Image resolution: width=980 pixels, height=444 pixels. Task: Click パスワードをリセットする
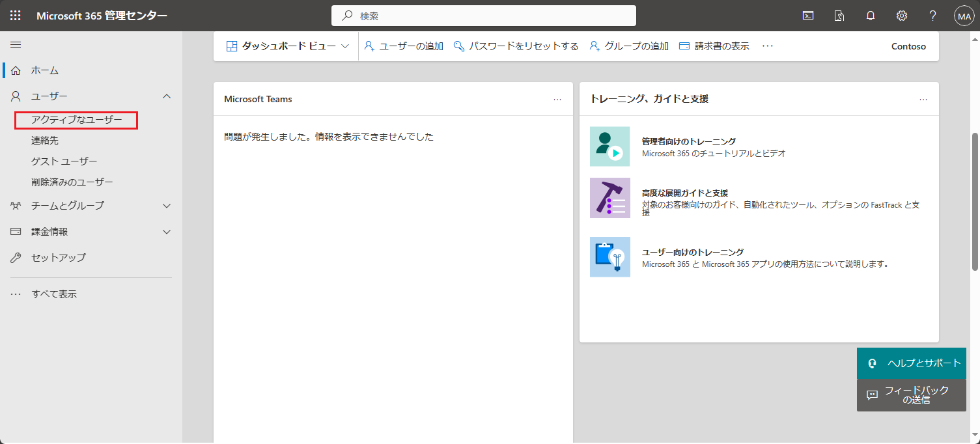(x=516, y=46)
